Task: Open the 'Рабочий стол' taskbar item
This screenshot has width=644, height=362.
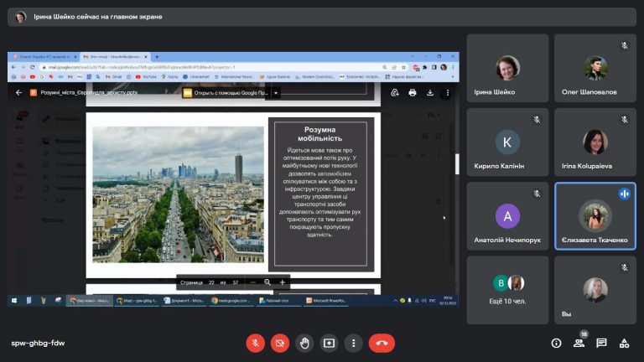Action: point(278,301)
